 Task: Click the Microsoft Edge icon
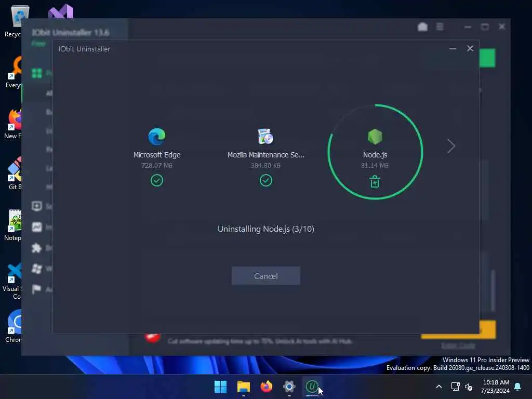(157, 137)
